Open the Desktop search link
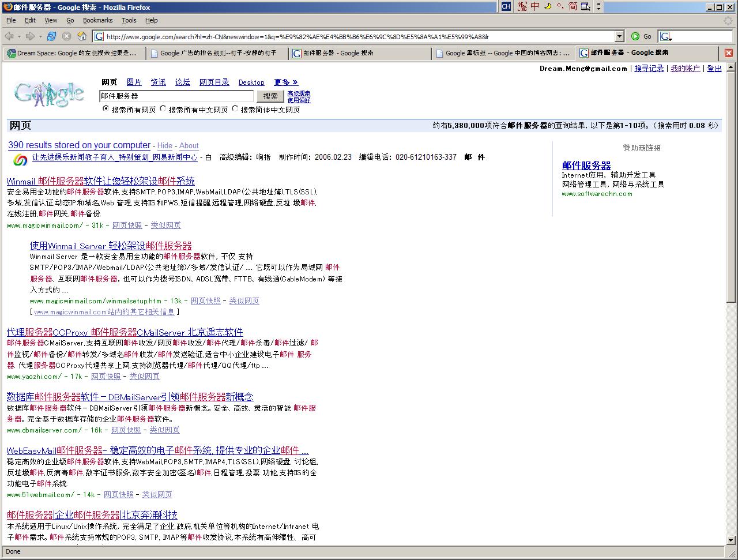The width and height of the screenshot is (738, 560). [251, 82]
